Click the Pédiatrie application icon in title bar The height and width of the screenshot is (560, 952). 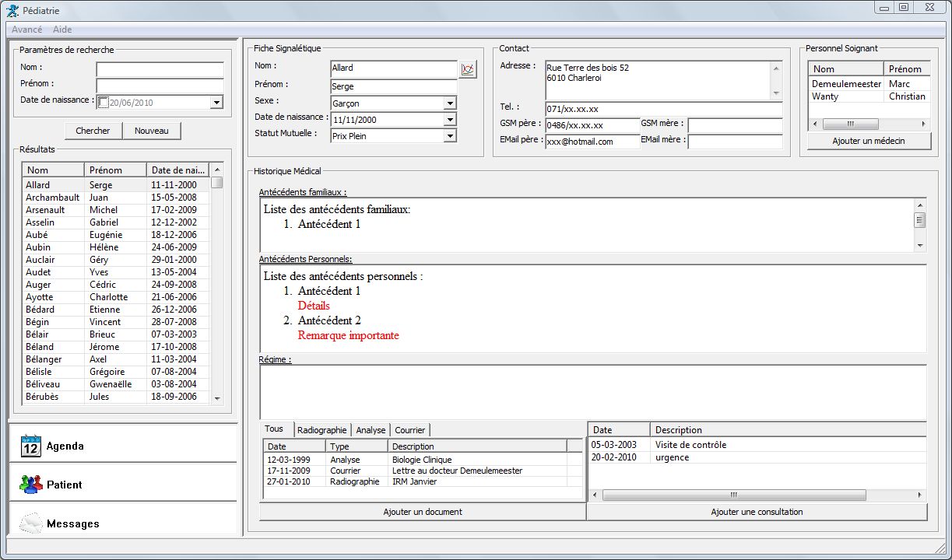point(12,11)
